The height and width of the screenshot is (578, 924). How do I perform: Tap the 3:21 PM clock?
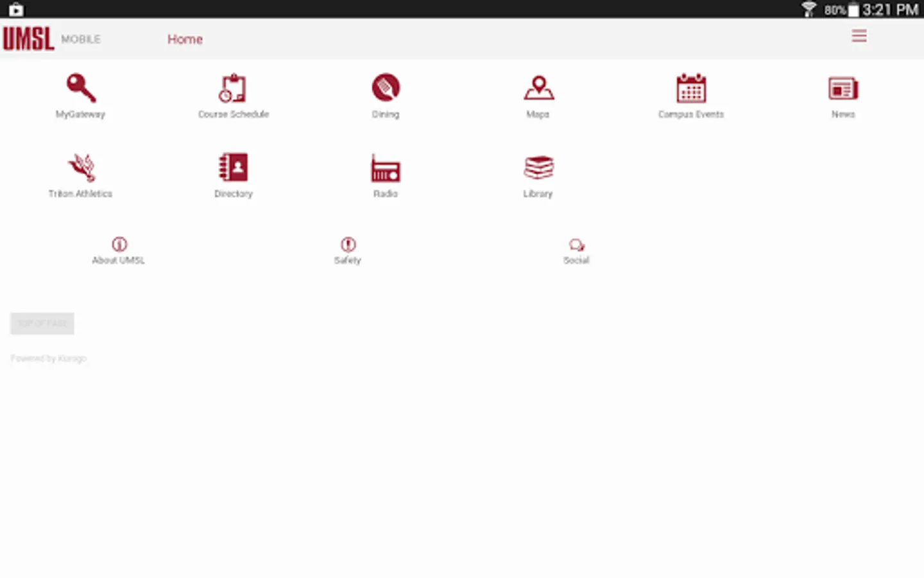[x=891, y=10]
